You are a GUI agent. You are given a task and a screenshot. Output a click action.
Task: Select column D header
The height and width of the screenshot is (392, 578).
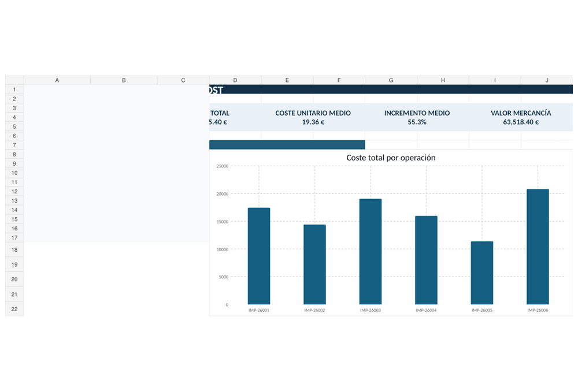pyautogui.click(x=235, y=80)
